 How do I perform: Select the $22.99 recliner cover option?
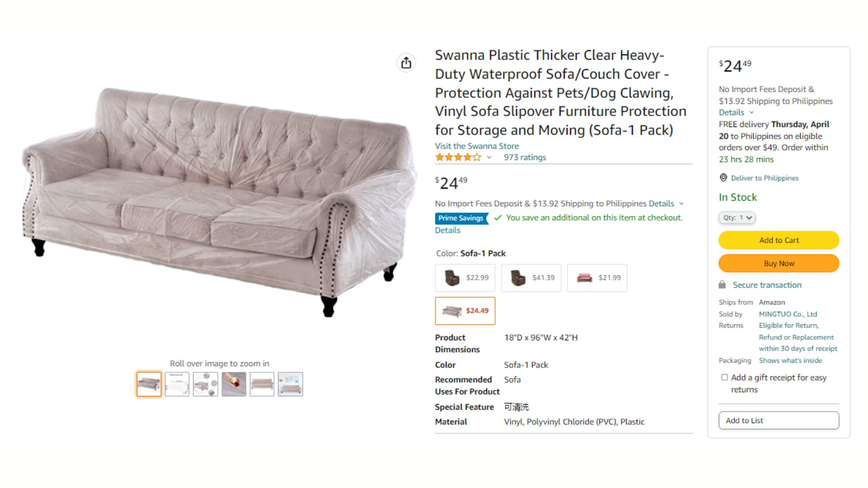[x=465, y=278]
